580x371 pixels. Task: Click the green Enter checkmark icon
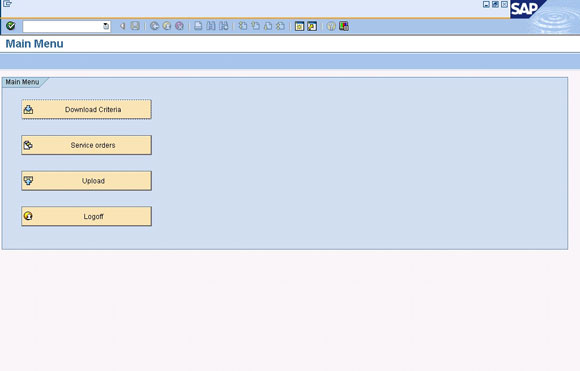click(x=11, y=26)
